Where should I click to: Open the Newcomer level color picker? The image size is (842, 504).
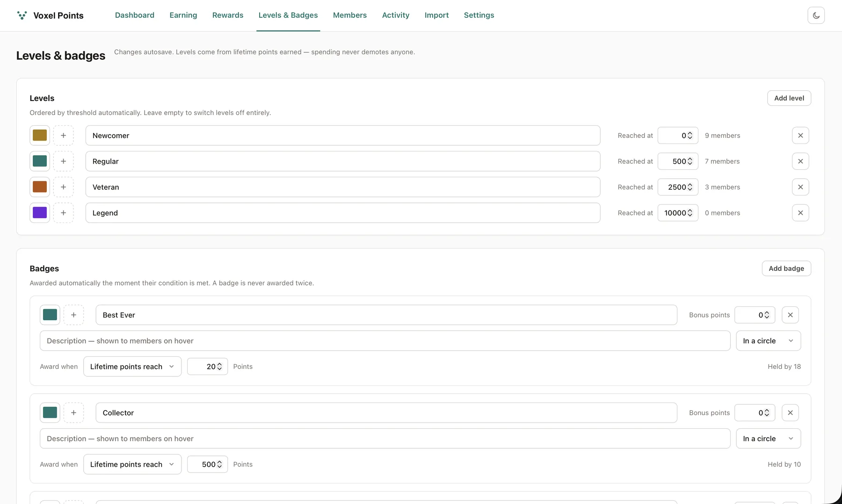[40, 136]
